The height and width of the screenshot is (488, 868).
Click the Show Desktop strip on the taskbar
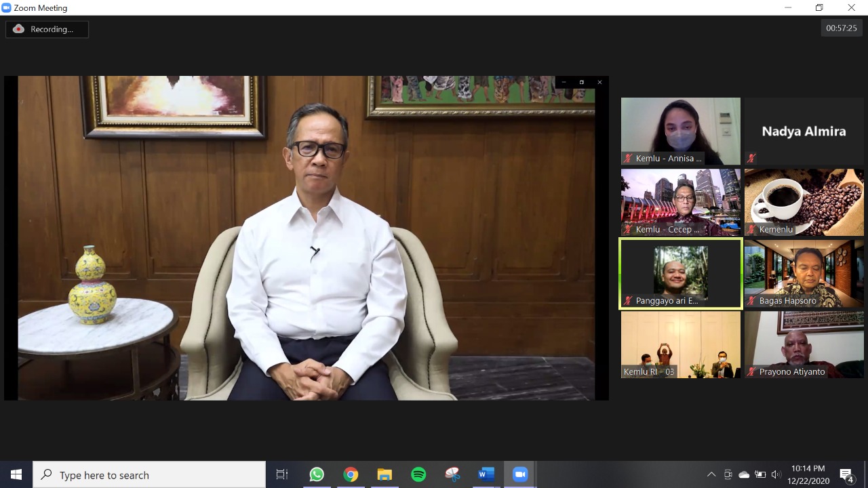tap(866, 474)
